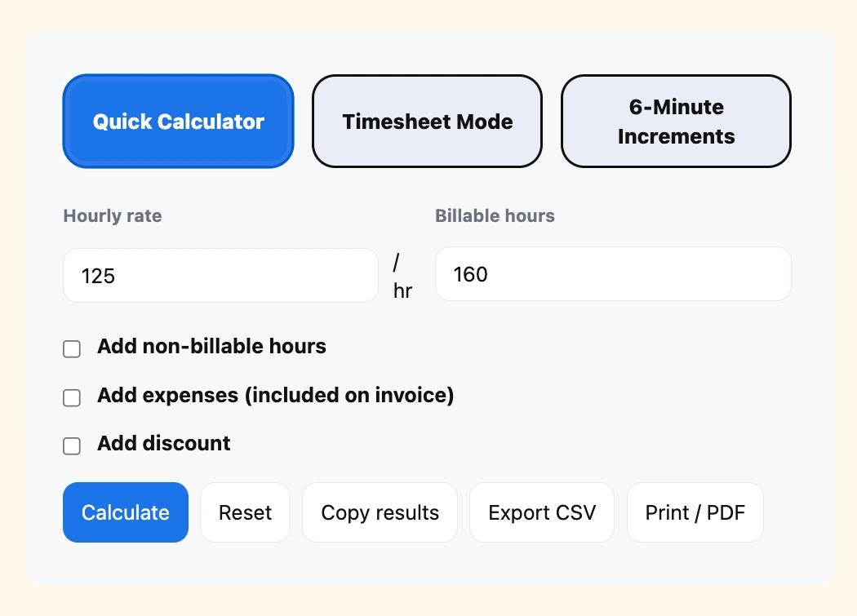Click the Billable hours label
This screenshot has width=857, height=616.
(495, 215)
